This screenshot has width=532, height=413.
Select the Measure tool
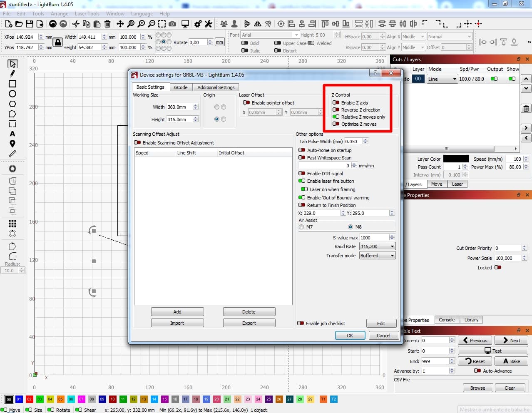click(x=12, y=154)
